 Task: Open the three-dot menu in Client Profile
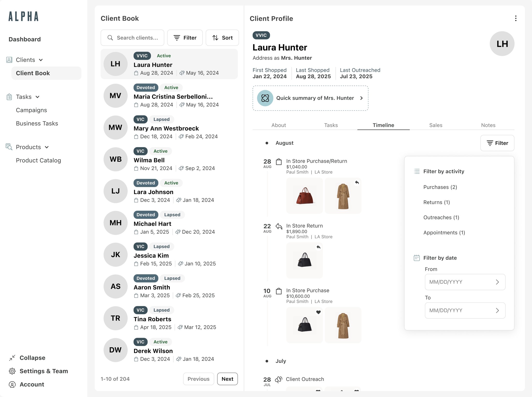(516, 18)
